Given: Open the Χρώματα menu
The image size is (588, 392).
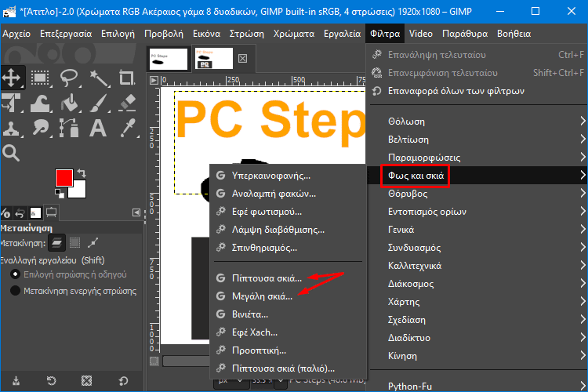Looking at the screenshot, I should click(x=294, y=34).
